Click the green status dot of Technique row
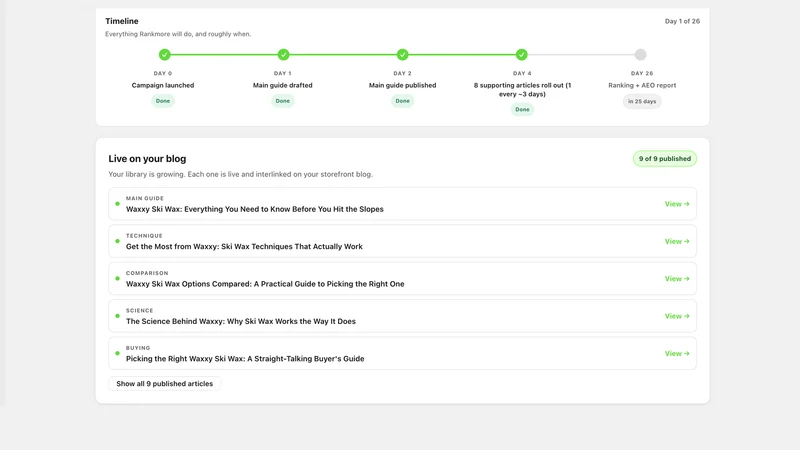800x450 pixels. [x=117, y=241]
